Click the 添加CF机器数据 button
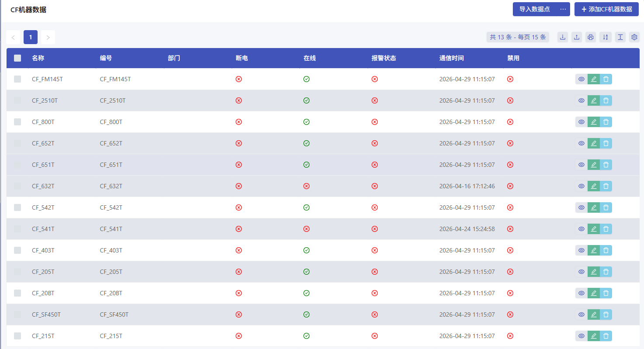Image resolution: width=644 pixels, height=349 pixels. pos(606,9)
